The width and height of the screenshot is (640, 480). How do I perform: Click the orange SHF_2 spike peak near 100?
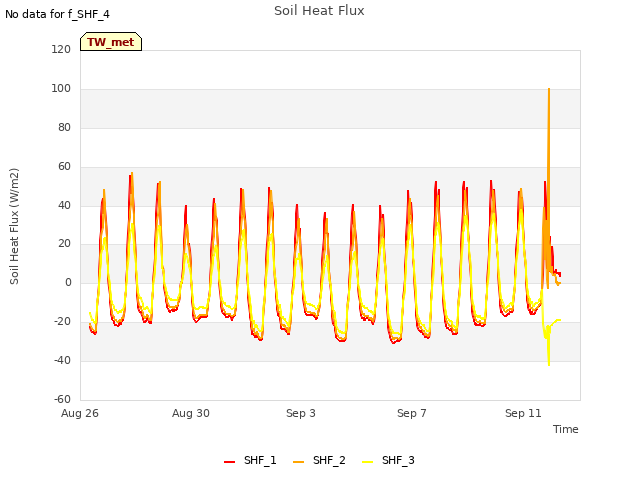pos(549,89)
